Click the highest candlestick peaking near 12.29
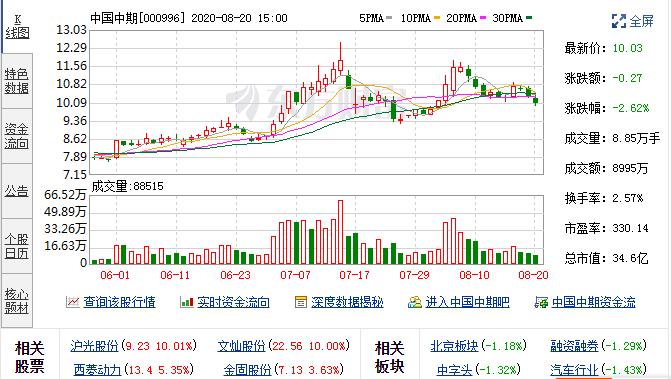This screenshot has width=671, height=379. pyautogui.click(x=341, y=59)
